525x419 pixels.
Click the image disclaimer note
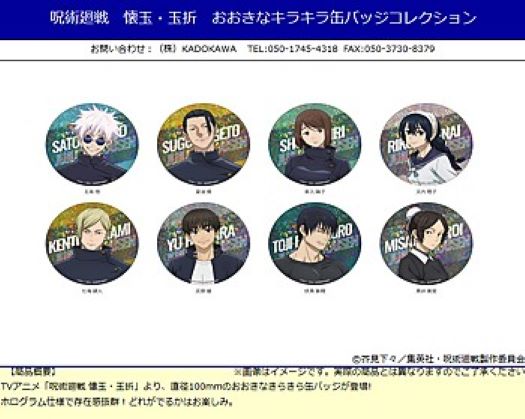click(x=379, y=372)
